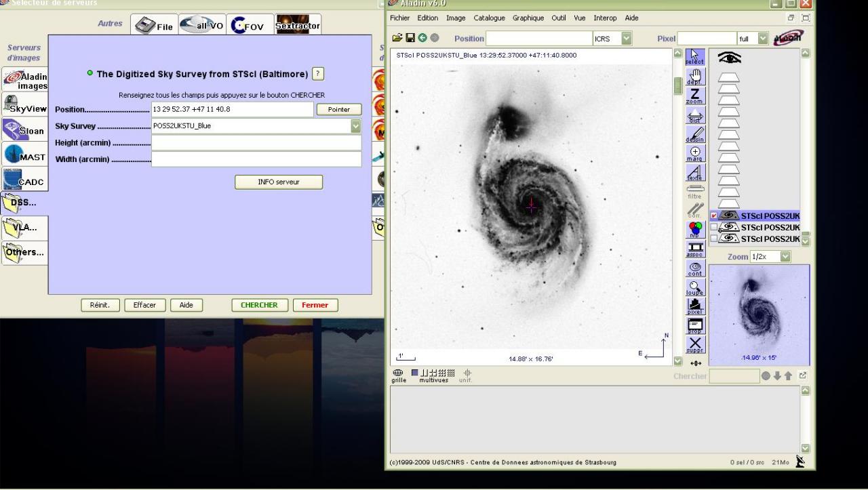Pick the dessin drawing tool

click(695, 134)
